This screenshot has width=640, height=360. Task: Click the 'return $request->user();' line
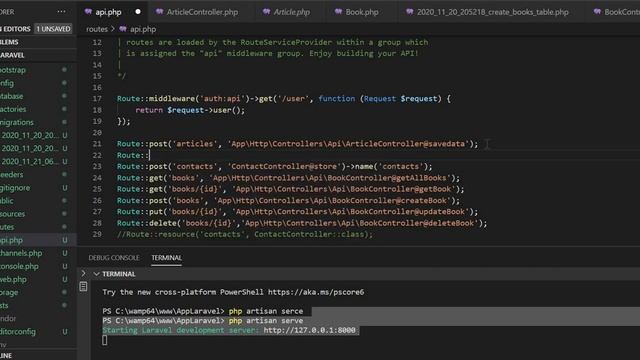pyautogui.click(x=190, y=110)
